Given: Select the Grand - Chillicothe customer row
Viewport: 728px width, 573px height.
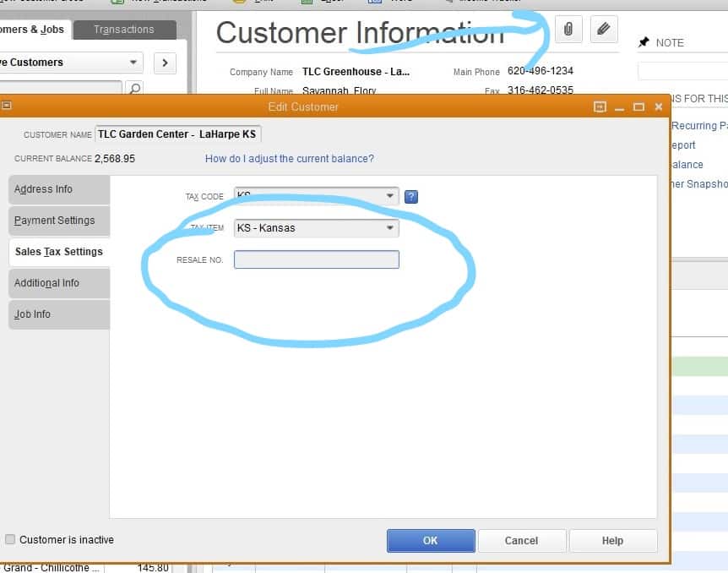Looking at the screenshot, I should coord(86,568).
